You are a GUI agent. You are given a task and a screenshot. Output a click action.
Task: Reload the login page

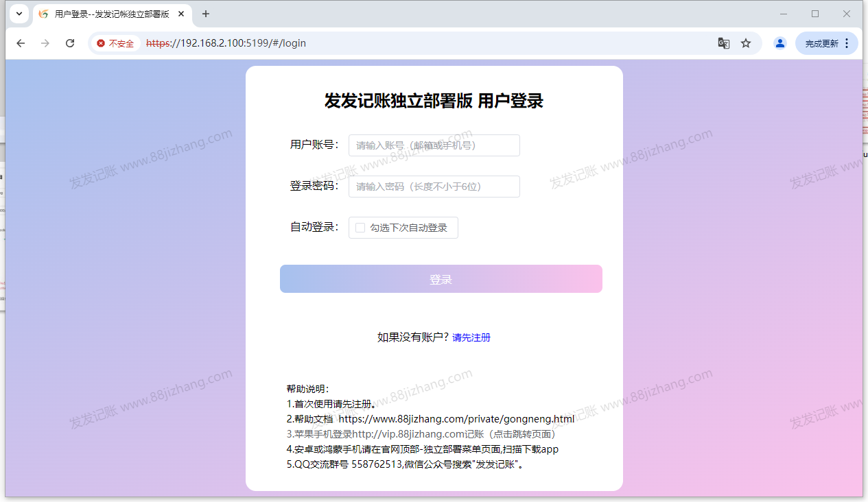[x=70, y=43]
